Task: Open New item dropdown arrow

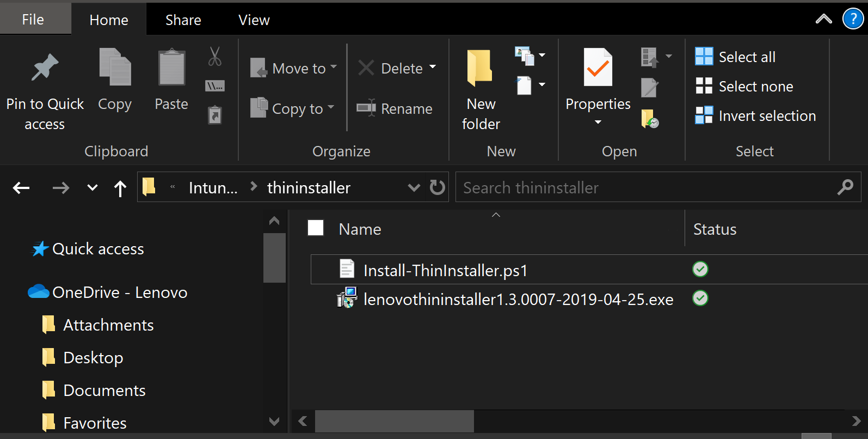Action: point(542,56)
